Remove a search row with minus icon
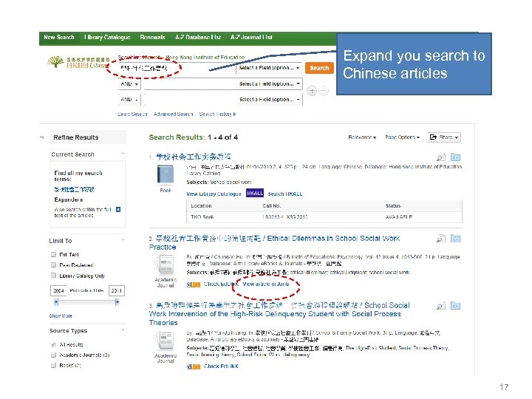The width and height of the screenshot is (532, 399). pyautogui.click(x=324, y=91)
